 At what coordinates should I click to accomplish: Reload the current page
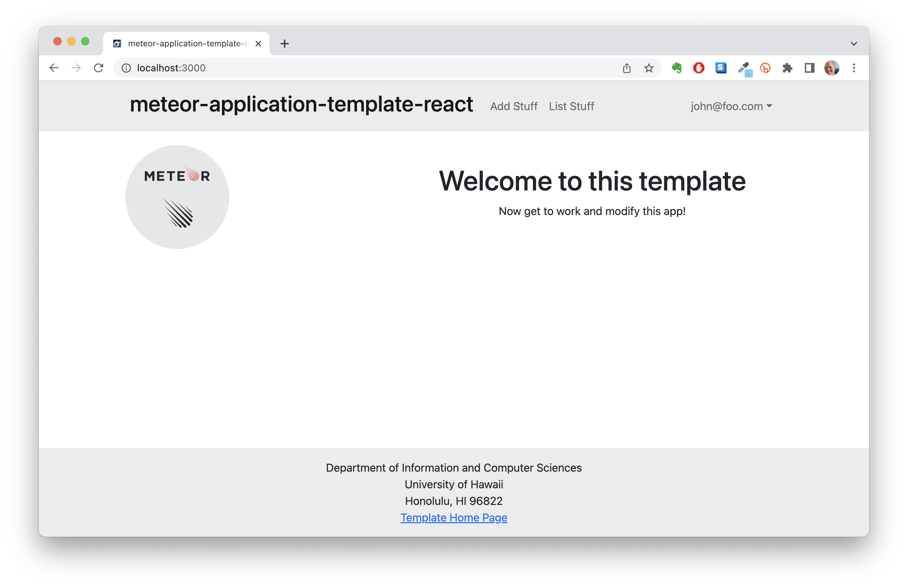(x=98, y=68)
